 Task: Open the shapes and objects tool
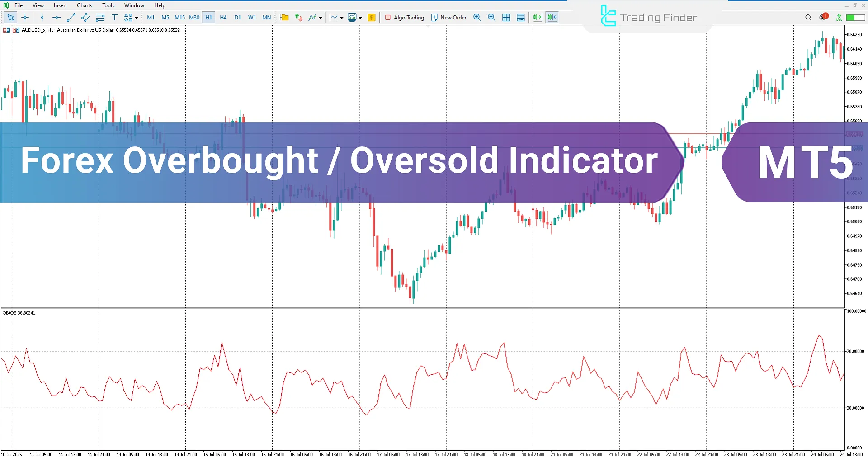[128, 18]
